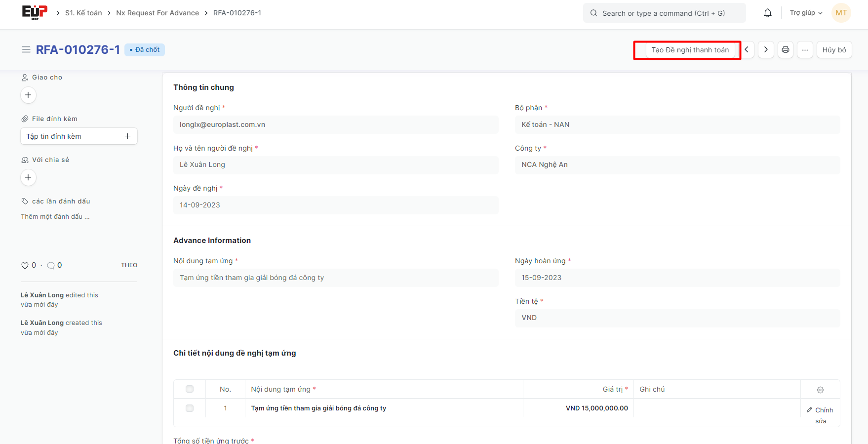Click Tạo Đề nghị thanh toán button

click(690, 50)
